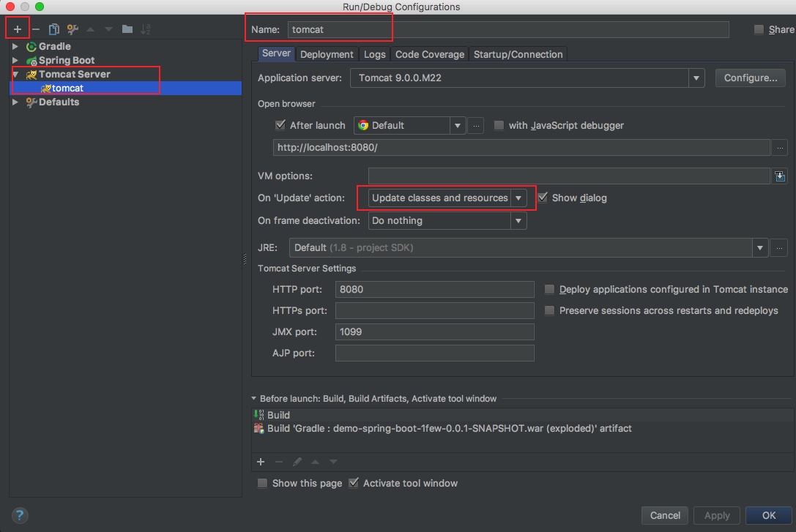Image resolution: width=796 pixels, height=532 pixels.
Task: Switch to the Logs tab
Action: point(375,54)
